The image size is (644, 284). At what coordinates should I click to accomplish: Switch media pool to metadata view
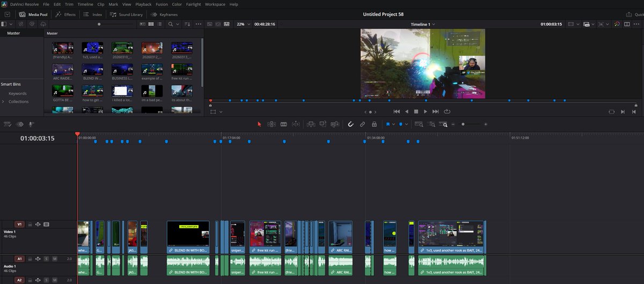142,24
